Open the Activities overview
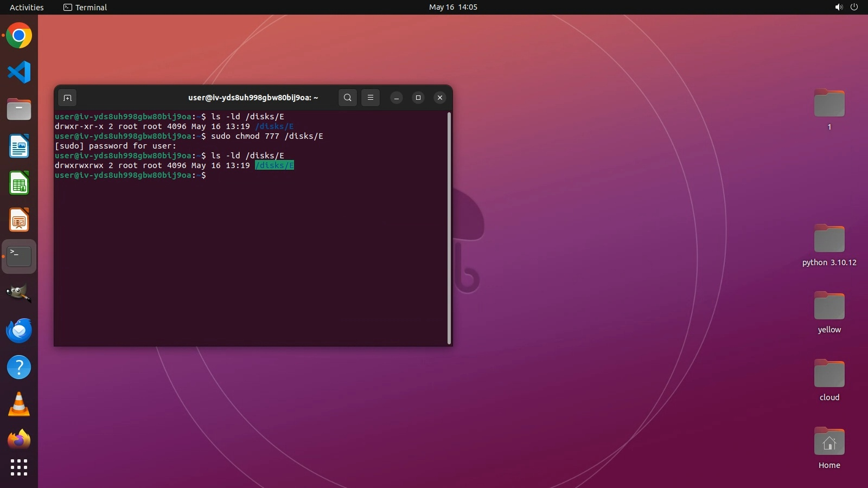Screen dimensions: 868x488 27,7
